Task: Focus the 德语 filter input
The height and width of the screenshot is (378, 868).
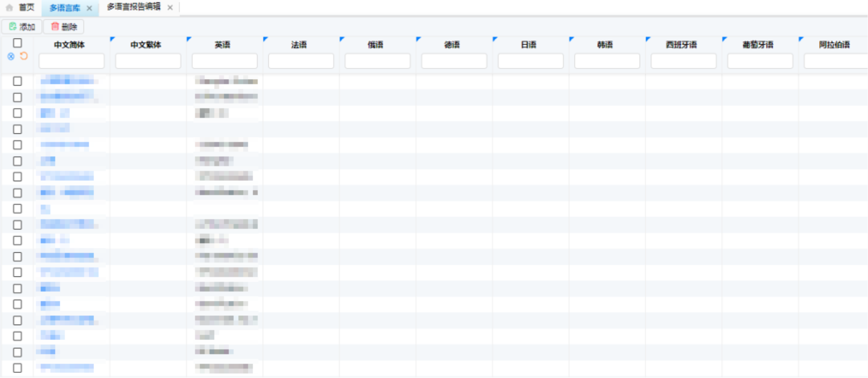Action: pos(454,61)
